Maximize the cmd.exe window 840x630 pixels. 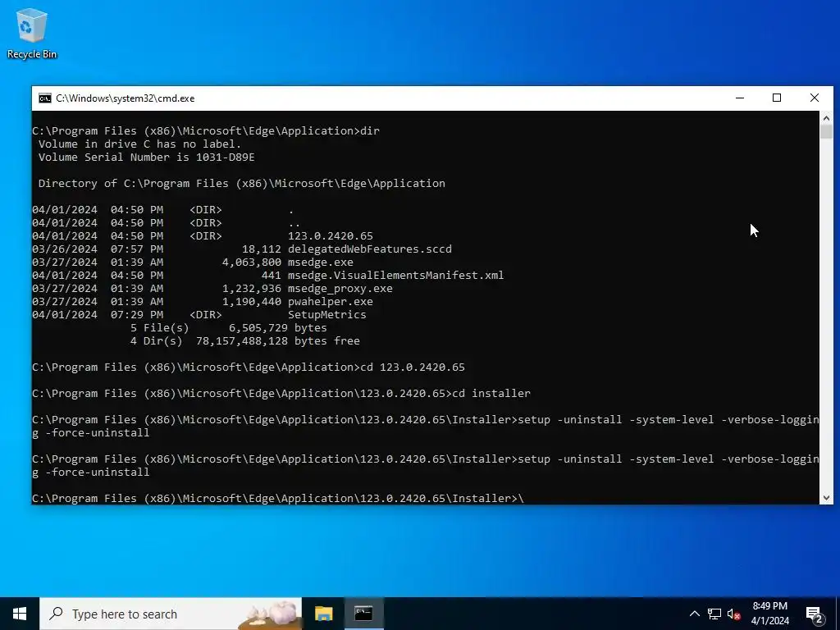click(777, 98)
